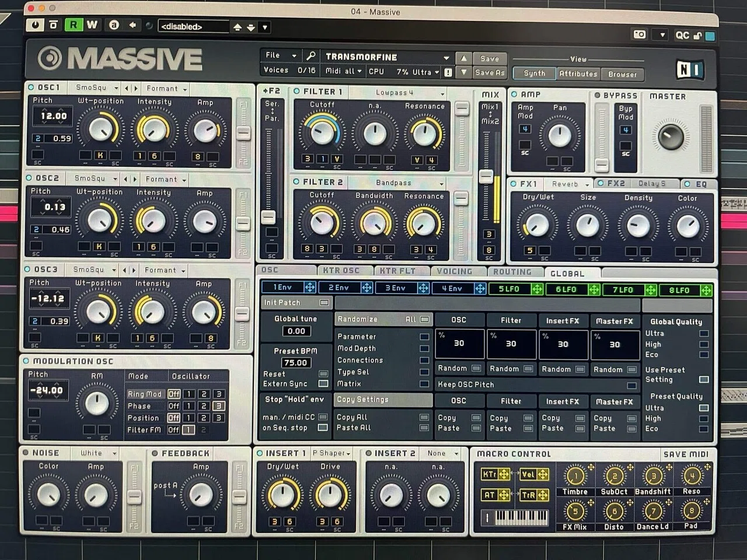The height and width of the screenshot is (560, 747).
Task: Click the Filter 1 output level fader
Action: click(462, 109)
